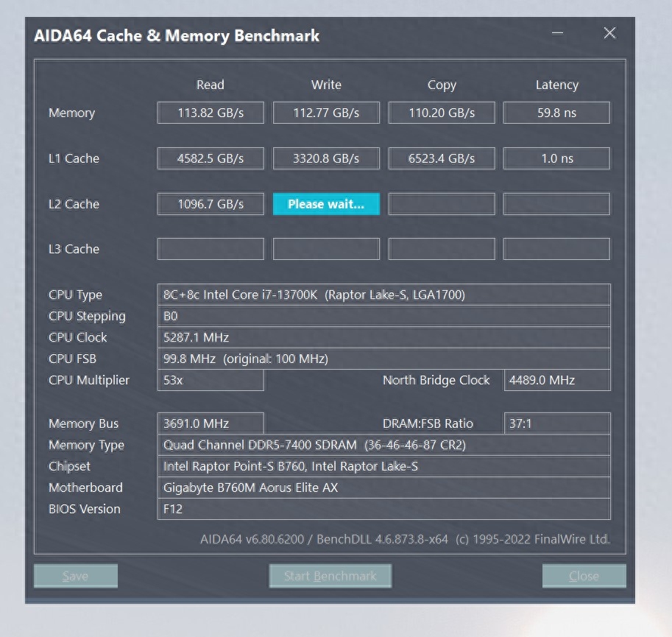Image resolution: width=672 pixels, height=637 pixels.
Task: Click the L3 Cache row label
Action: pyautogui.click(x=74, y=249)
